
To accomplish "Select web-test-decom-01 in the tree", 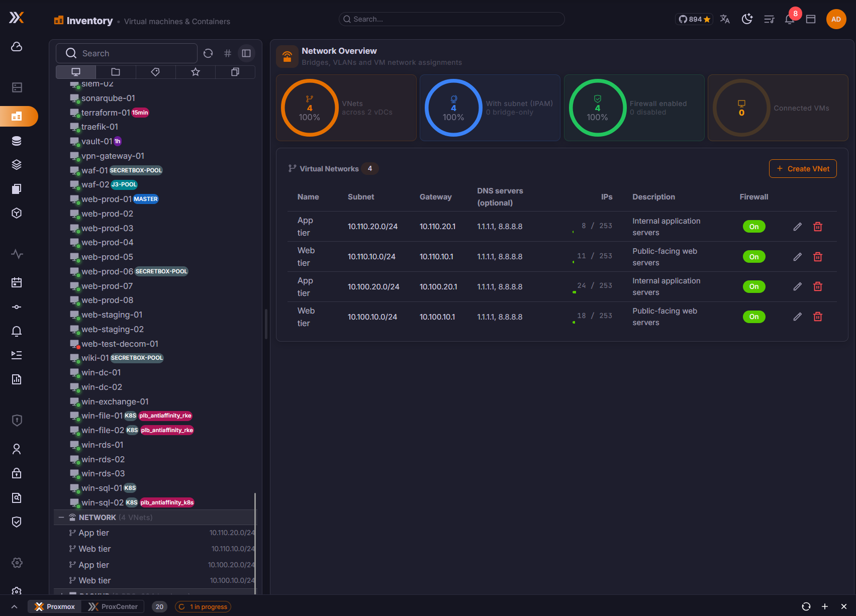I will (x=114, y=344).
